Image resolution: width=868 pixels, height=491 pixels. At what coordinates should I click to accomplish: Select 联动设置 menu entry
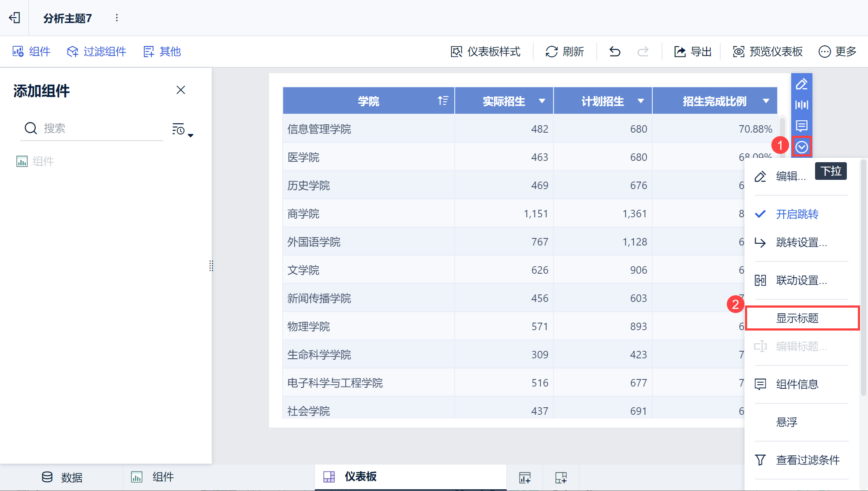(x=801, y=280)
